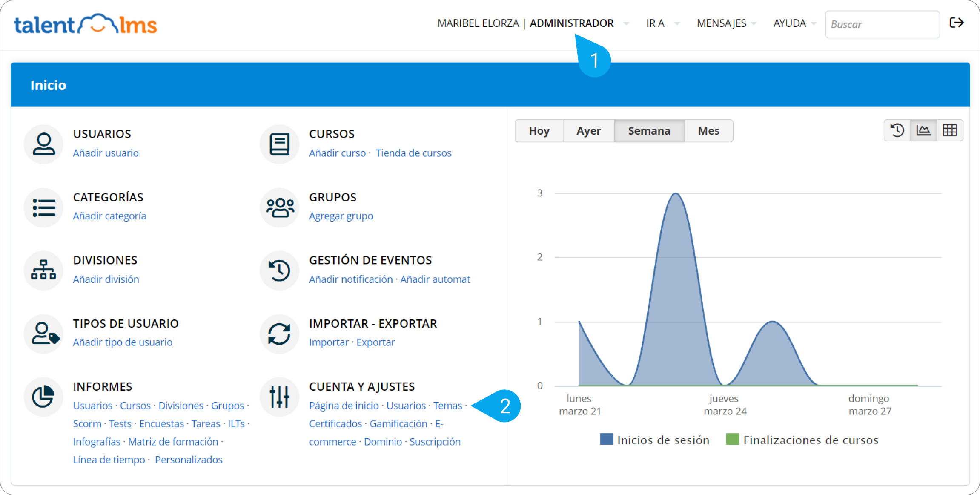Open the Certificados settings link
Screen dimensions: 980x495
click(x=335, y=424)
